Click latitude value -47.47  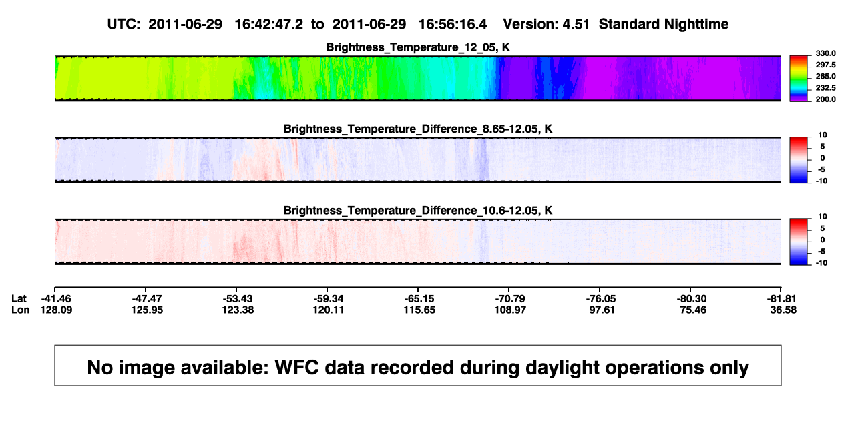point(146,298)
